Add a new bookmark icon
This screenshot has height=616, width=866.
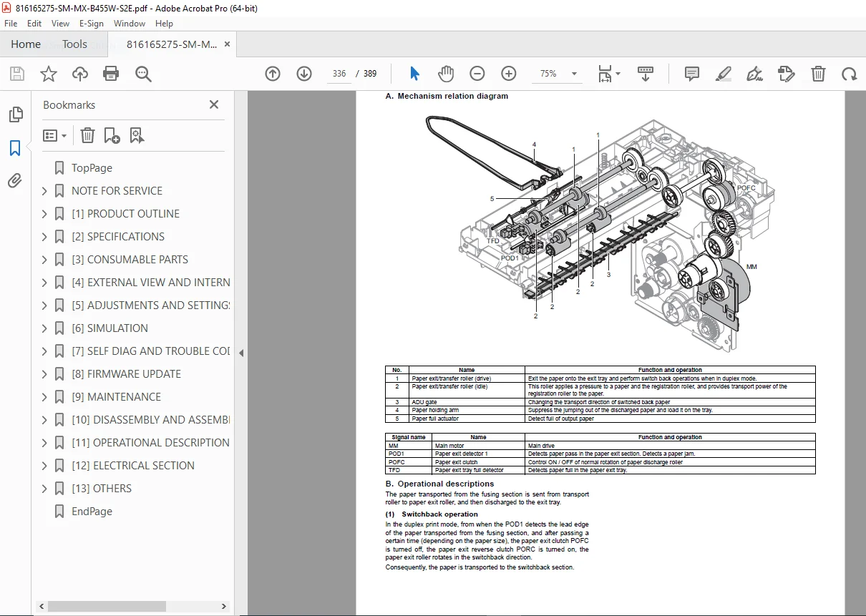[112, 135]
